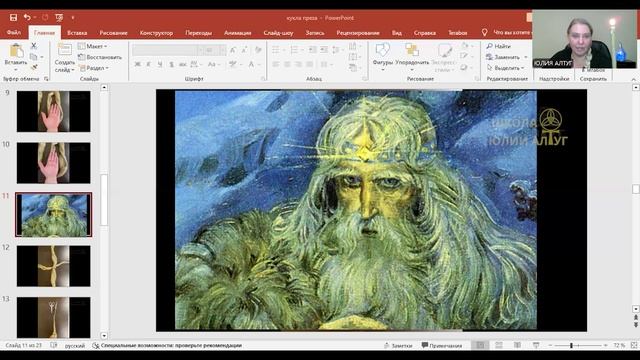
Task: Open the Выделить select dropdown
Action: 505,68
